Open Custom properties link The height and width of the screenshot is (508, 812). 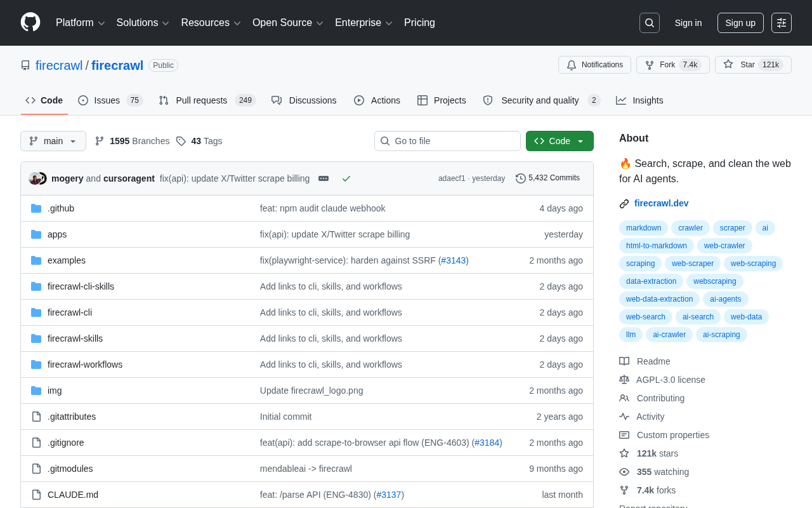click(x=673, y=435)
